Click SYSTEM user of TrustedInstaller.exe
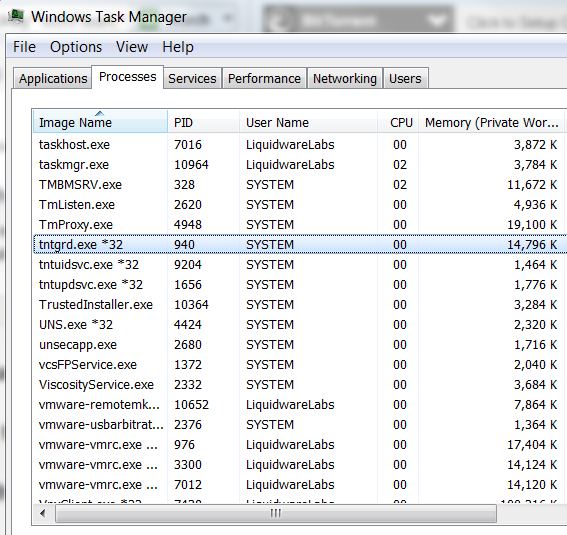The height and width of the screenshot is (535, 567). pyautogui.click(x=270, y=304)
